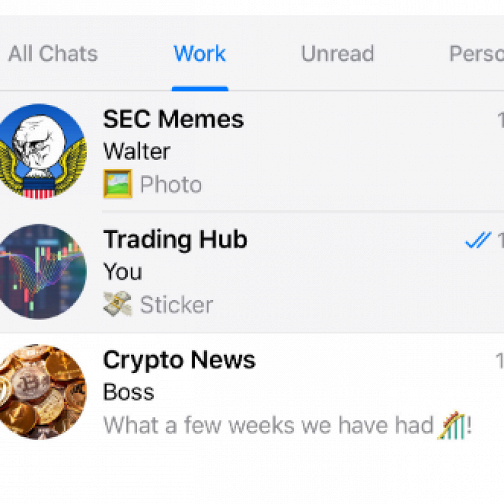Viewport: 504px width, 504px height.
Task: Click sender name Walter in SEC Memes
Action: pos(137,151)
